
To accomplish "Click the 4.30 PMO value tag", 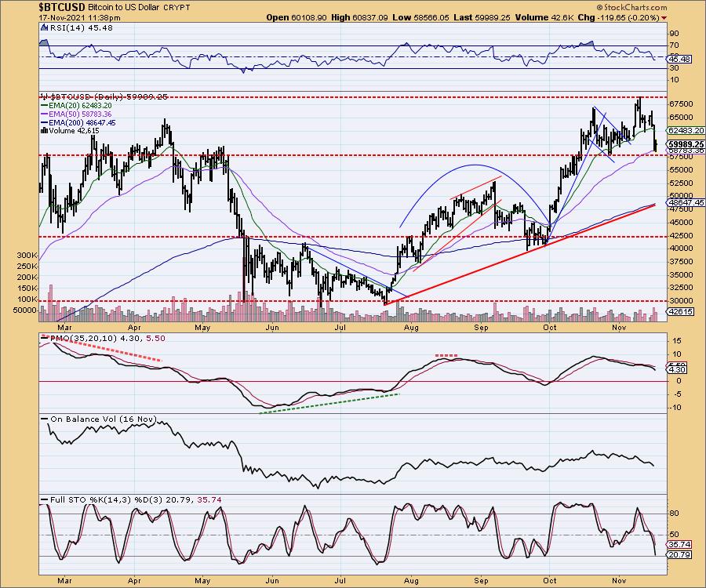I will coord(678,370).
